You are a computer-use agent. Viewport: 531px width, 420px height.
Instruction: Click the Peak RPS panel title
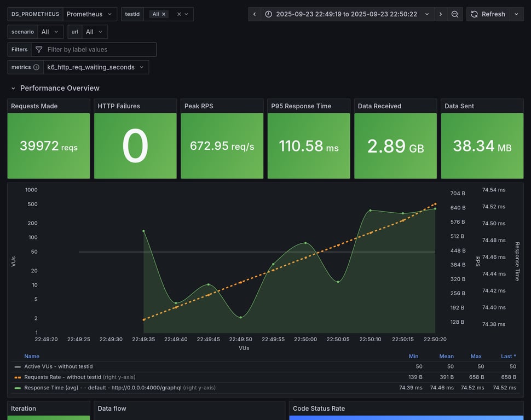199,106
